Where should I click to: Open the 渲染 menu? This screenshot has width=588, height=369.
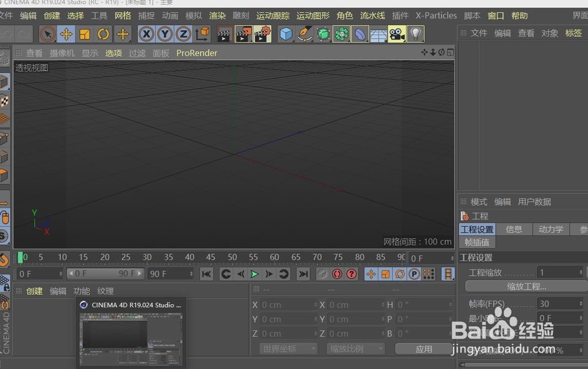[218, 16]
